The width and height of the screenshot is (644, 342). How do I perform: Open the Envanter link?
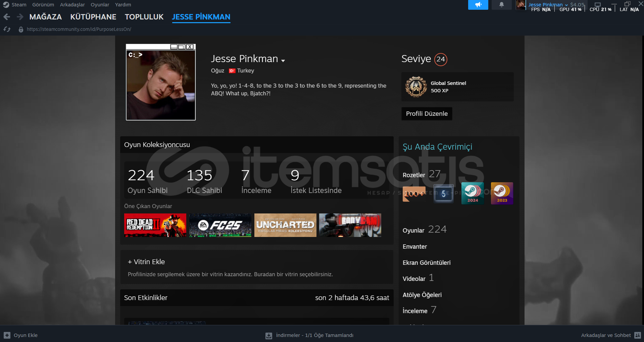(415, 247)
